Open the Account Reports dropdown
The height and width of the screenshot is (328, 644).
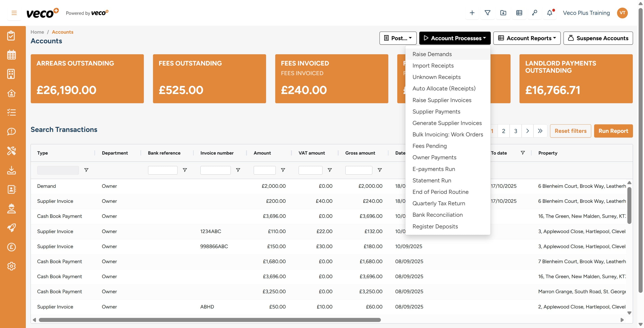[527, 38]
